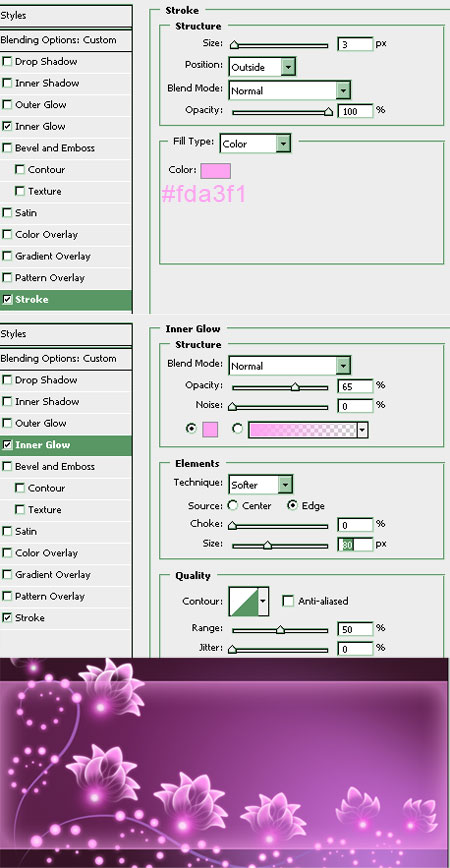Enable Bevel and Emboss in Inner Glow panel list
This screenshot has width=450, height=868.
(7, 466)
